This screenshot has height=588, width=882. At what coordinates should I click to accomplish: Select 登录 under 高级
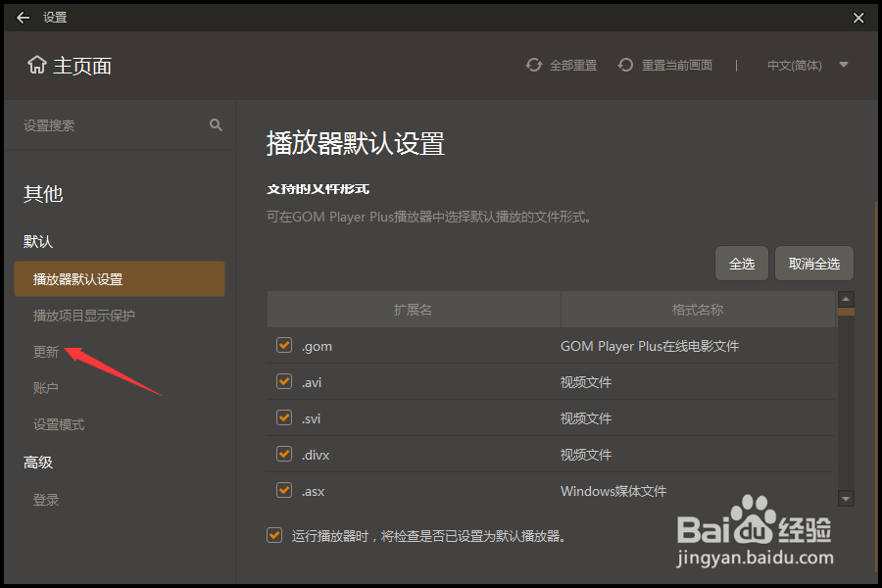pyautogui.click(x=46, y=499)
